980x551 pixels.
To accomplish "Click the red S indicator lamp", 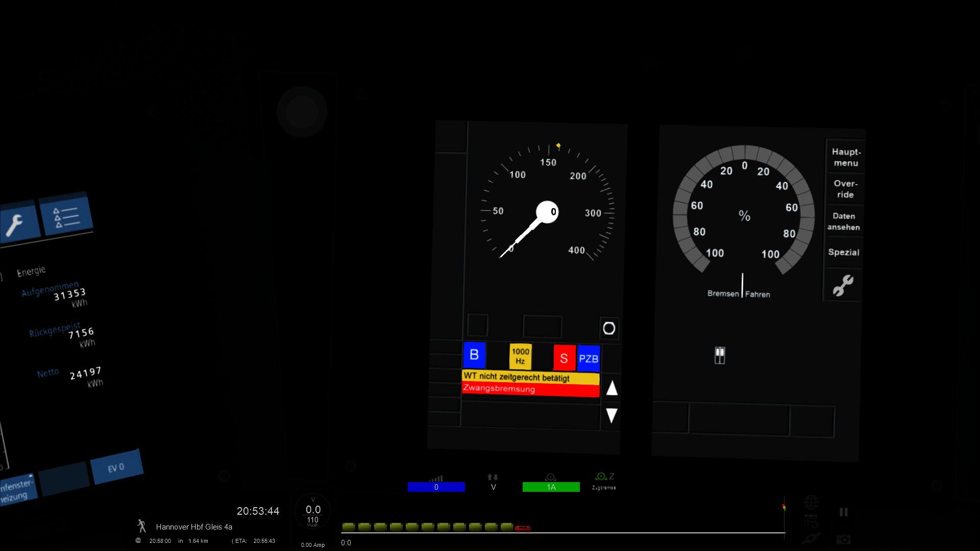I will pyautogui.click(x=564, y=358).
